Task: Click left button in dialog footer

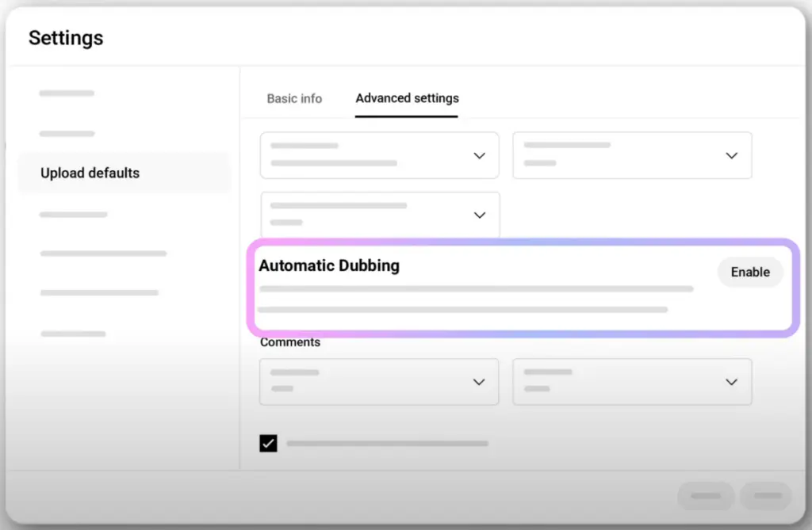Action: point(706,496)
